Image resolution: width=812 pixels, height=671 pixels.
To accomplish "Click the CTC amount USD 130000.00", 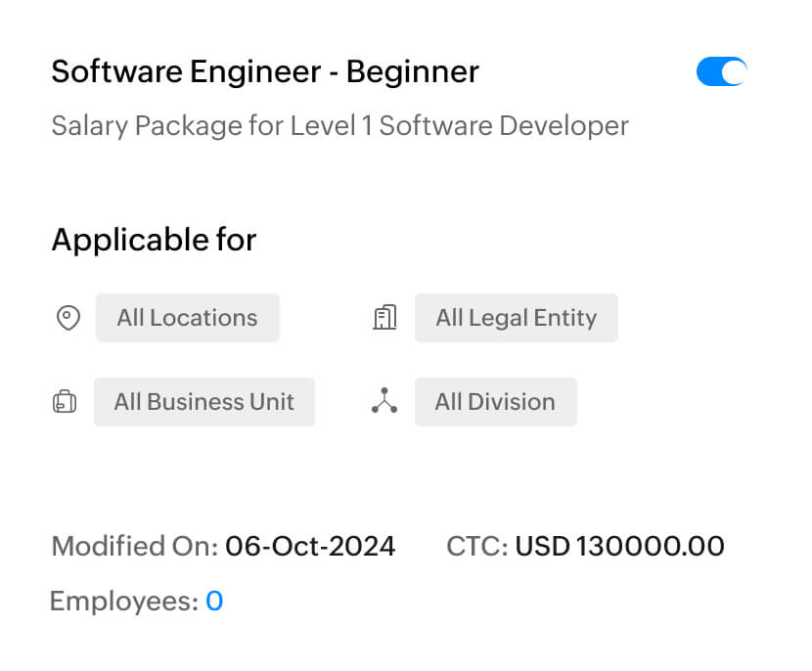I will [619, 546].
